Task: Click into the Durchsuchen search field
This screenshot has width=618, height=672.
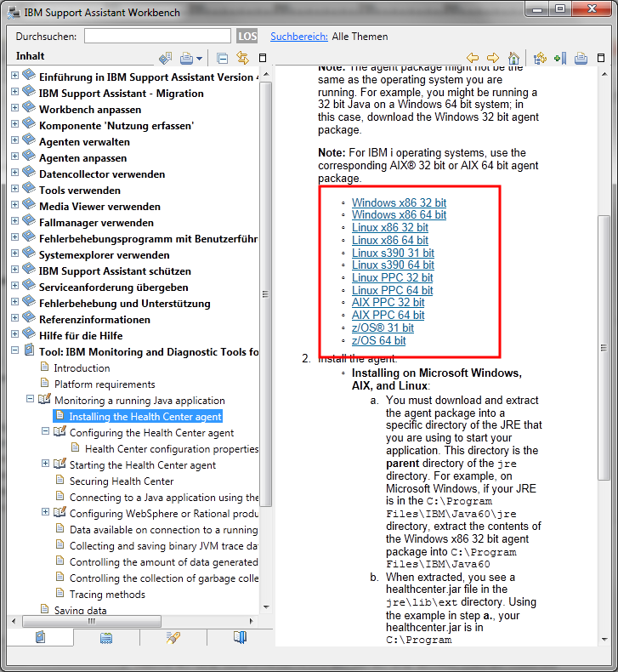Action: (x=157, y=36)
